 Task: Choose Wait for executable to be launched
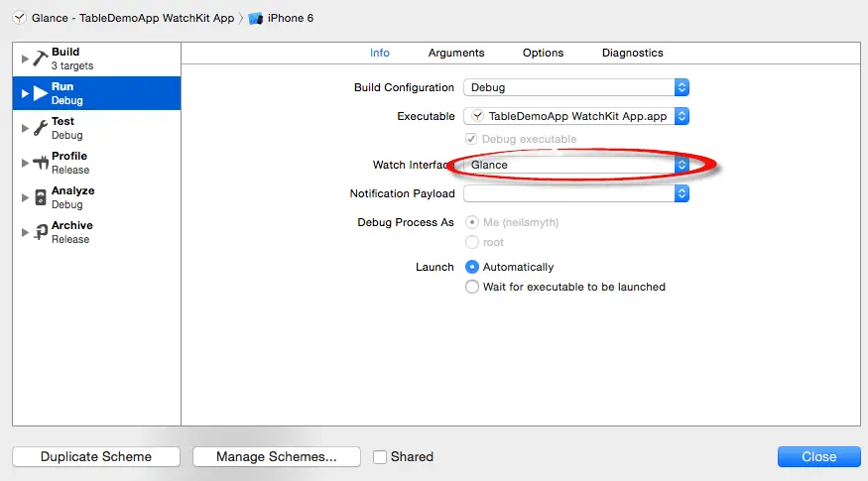click(472, 287)
